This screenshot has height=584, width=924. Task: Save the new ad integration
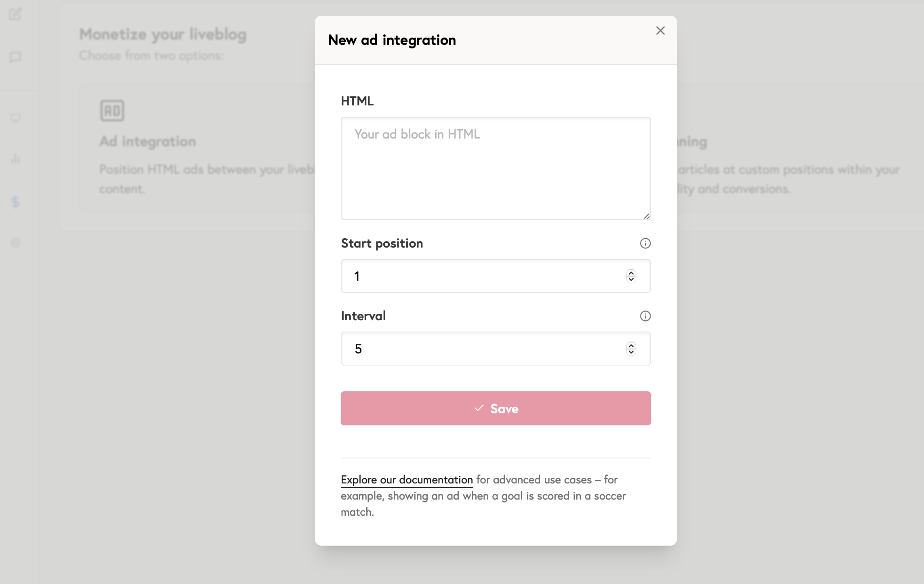click(496, 408)
